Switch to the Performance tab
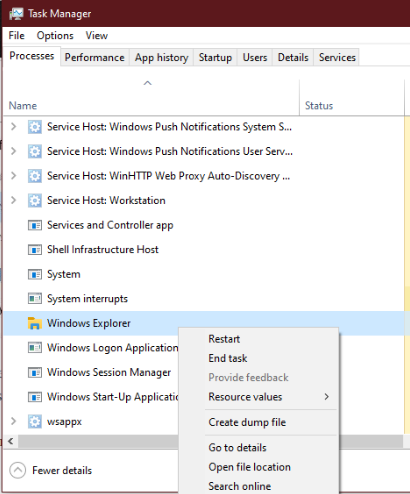The image size is (410, 494). (95, 57)
